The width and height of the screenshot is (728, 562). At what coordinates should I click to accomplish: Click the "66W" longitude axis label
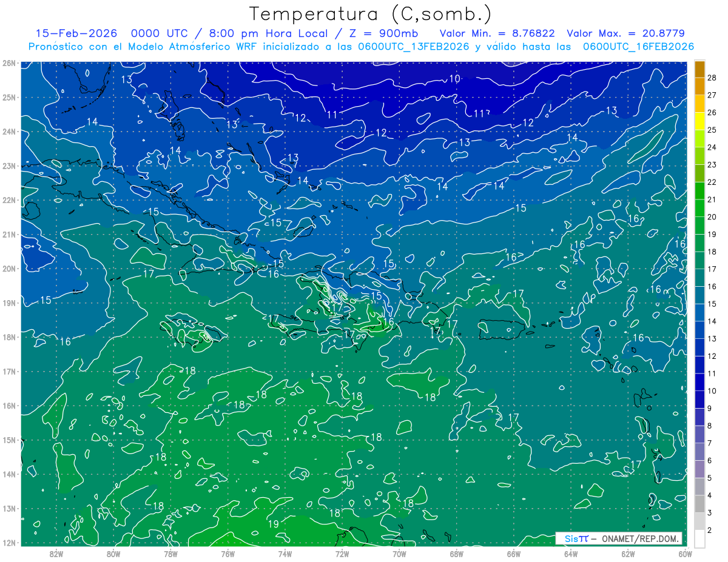coord(513,553)
